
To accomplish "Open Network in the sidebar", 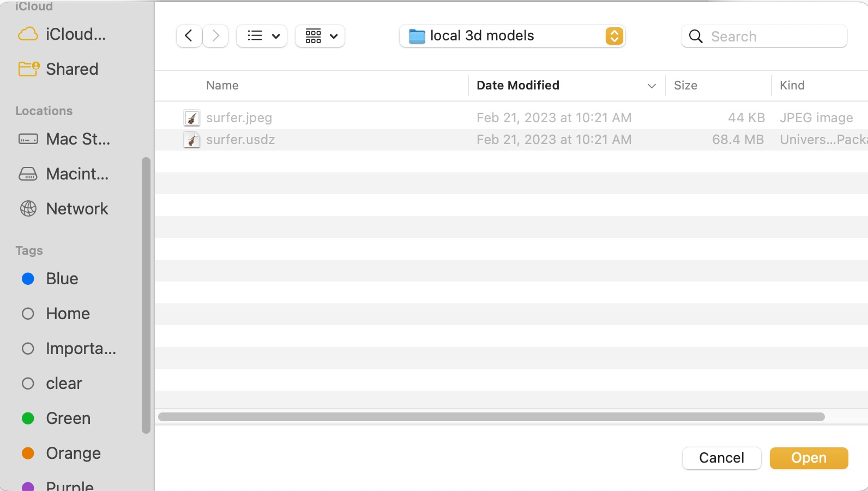I will tap(77, 209).
